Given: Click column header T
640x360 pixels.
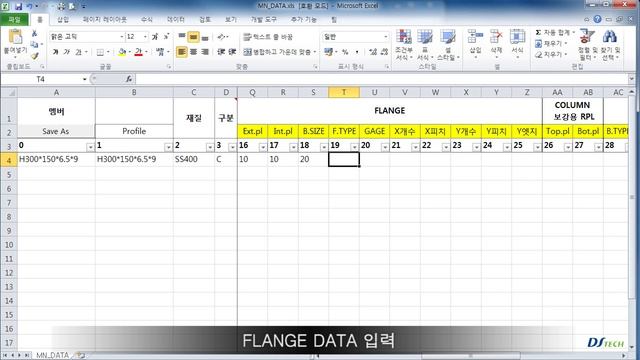Looking at the screenshot, I should tap(344, 92).
